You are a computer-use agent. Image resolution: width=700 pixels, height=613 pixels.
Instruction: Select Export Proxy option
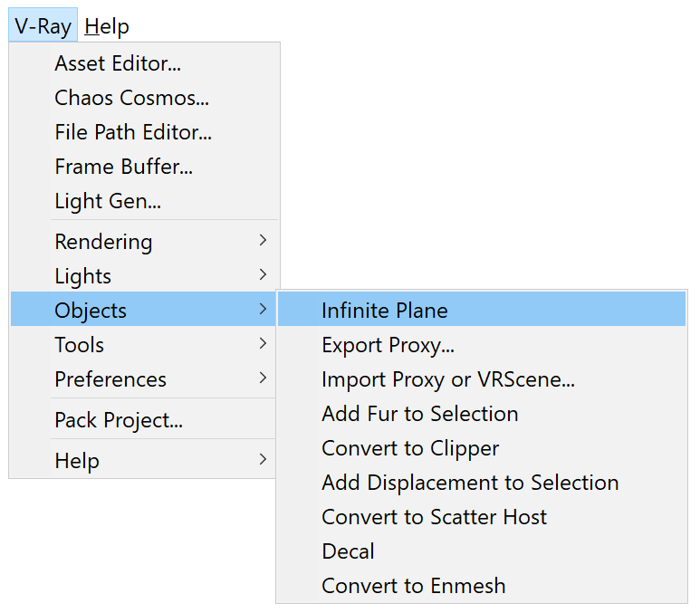pos(481,345)
